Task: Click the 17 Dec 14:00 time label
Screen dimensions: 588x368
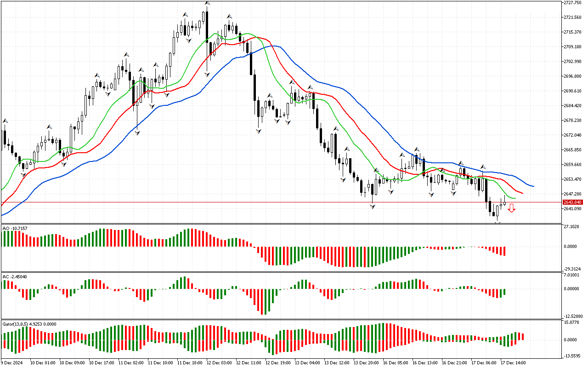Action: [x=513, y=362]
